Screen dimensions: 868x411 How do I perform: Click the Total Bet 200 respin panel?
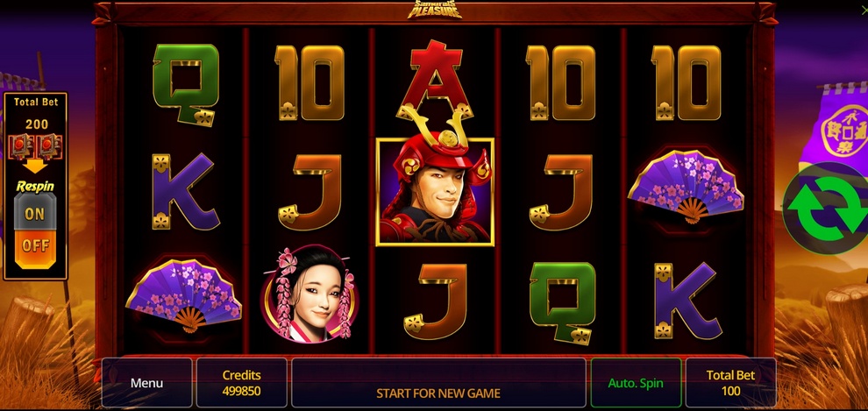(x=35, y=186)
